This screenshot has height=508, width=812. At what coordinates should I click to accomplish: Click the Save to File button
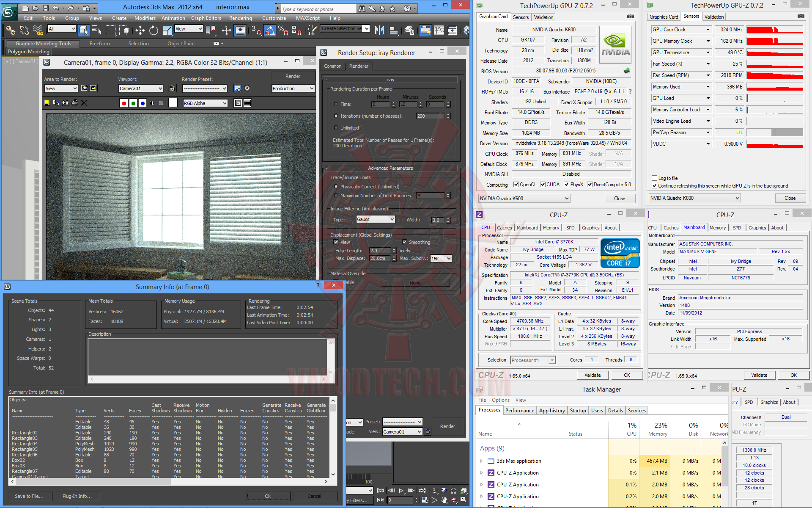pyautogui.click(x=29, y=496)
